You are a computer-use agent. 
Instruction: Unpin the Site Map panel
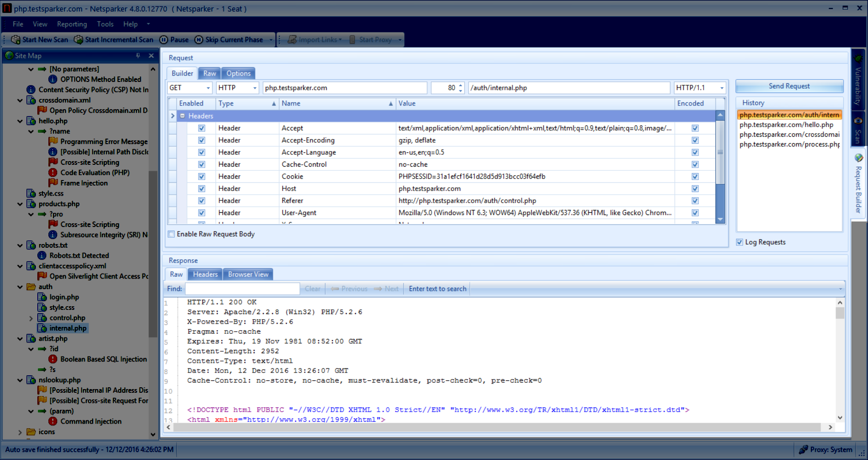(137, 55)
